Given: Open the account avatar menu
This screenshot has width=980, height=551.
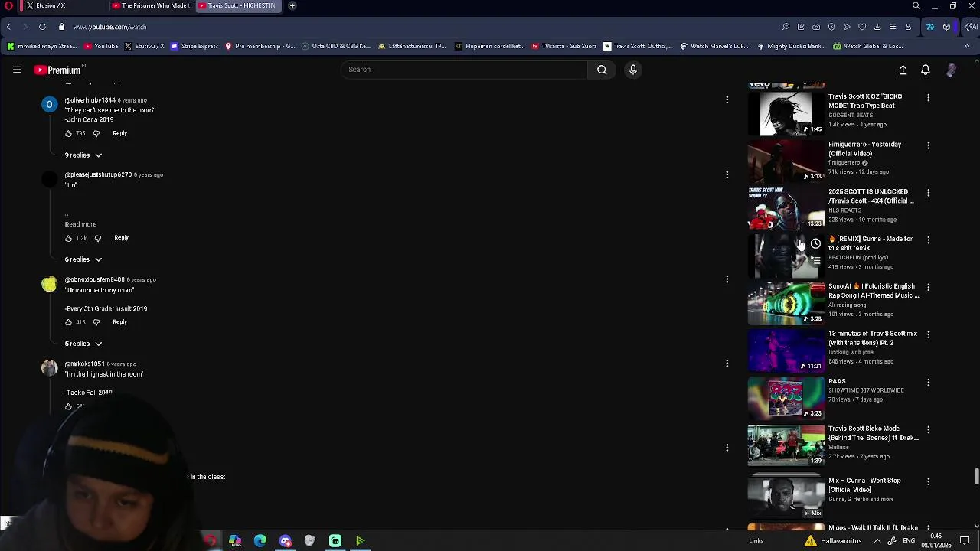Looking at the screenshot, I should click(951, 70).
